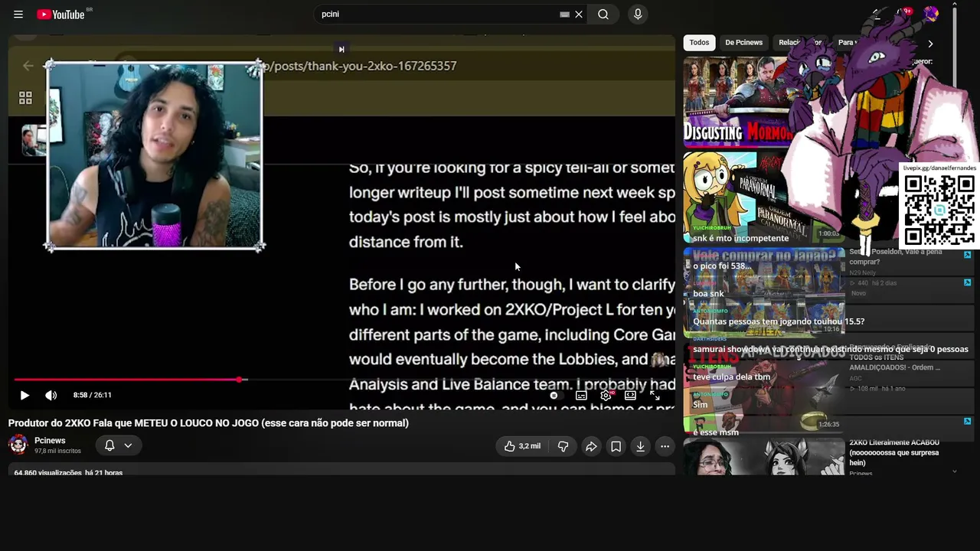This screenshot has height=551, width=980.
Task: Click the livepix QR code overlay
Action: pyautogui.click(x=939, y=209)
